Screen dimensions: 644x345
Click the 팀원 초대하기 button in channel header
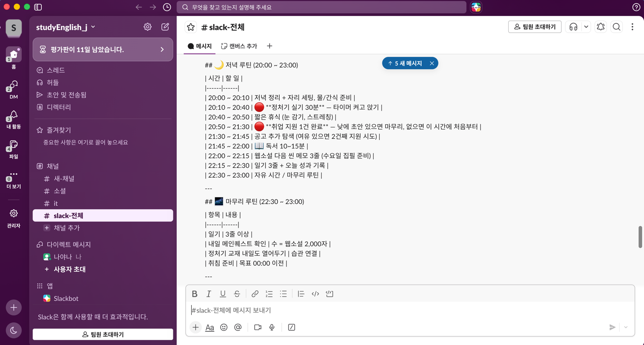(x=535, y=27)
